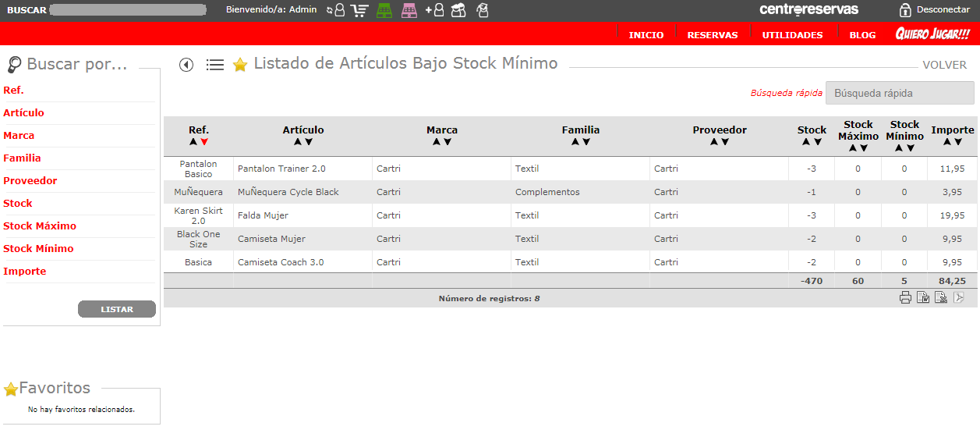Click the centroreservas logo

809,10
